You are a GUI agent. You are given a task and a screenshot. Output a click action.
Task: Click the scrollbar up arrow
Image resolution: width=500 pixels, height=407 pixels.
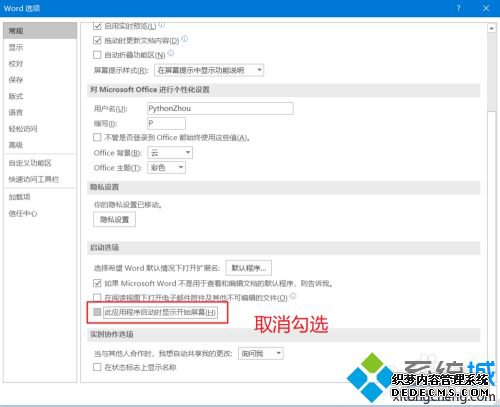[491, 28]
